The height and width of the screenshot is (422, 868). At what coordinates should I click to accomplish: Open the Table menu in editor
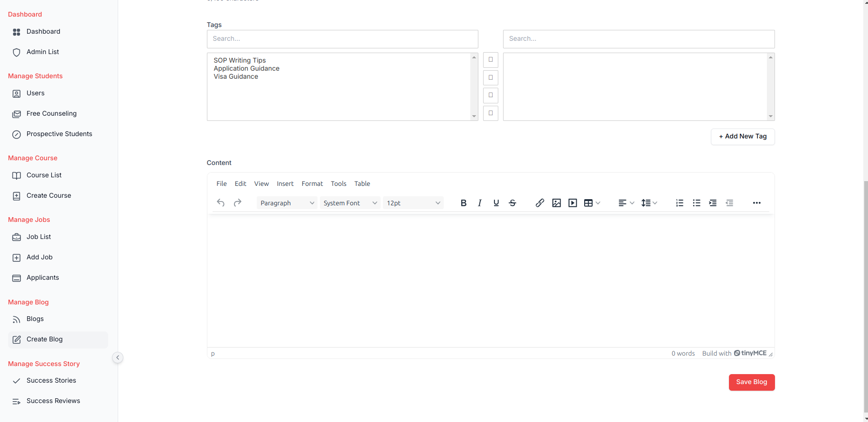coord(362,183)
